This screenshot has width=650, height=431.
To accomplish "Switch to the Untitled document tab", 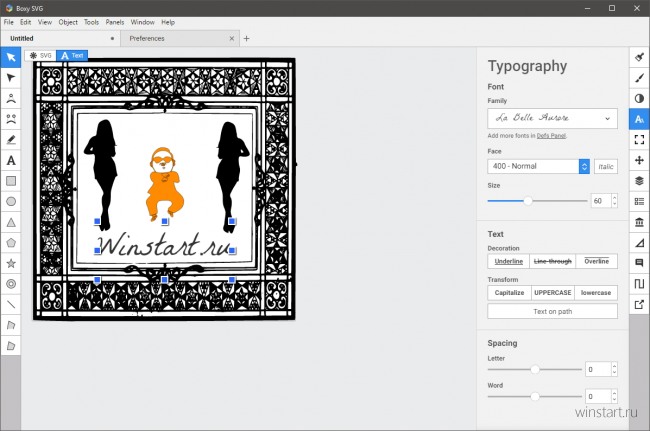I will (60, 39).
